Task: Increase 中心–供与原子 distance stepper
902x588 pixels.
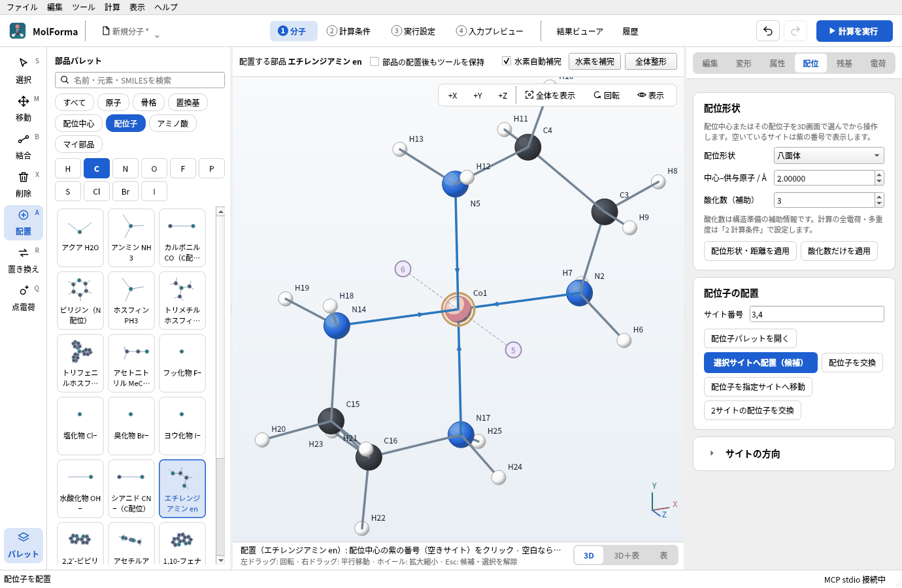Action: pyautogui.click(x=879, y=174)
